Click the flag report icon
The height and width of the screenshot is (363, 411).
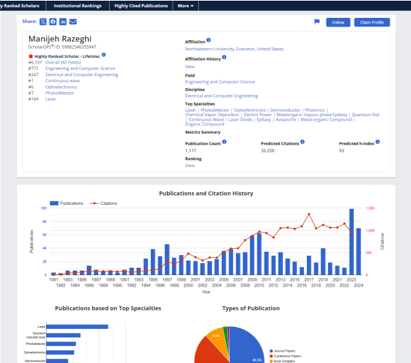pyautogui.click(x=317, y=22)
